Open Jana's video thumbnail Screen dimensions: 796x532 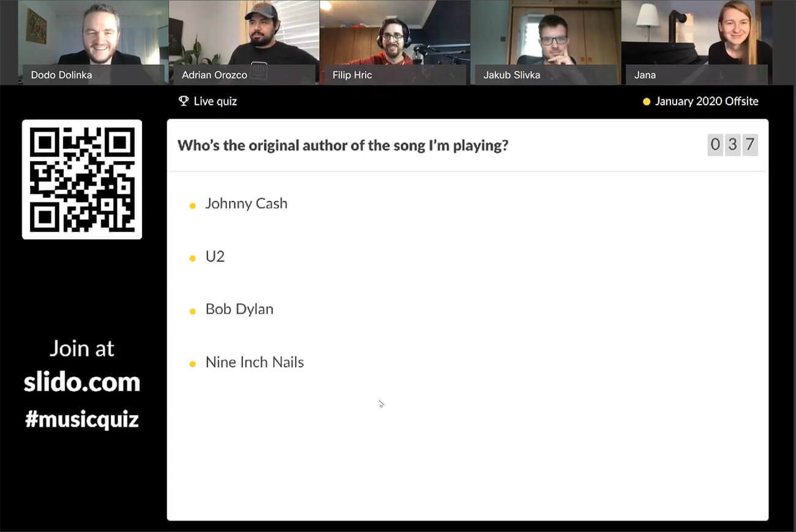click(x=696, y=42)
